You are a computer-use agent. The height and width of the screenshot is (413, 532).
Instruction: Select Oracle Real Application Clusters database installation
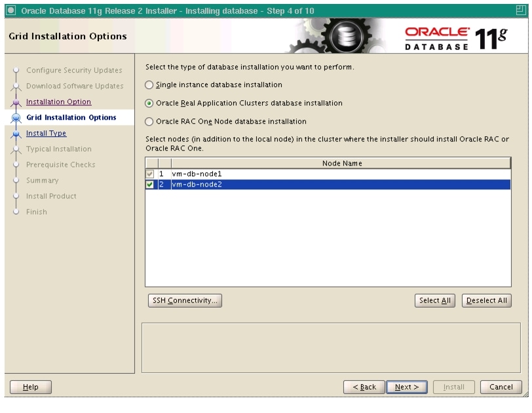(149, 103)
